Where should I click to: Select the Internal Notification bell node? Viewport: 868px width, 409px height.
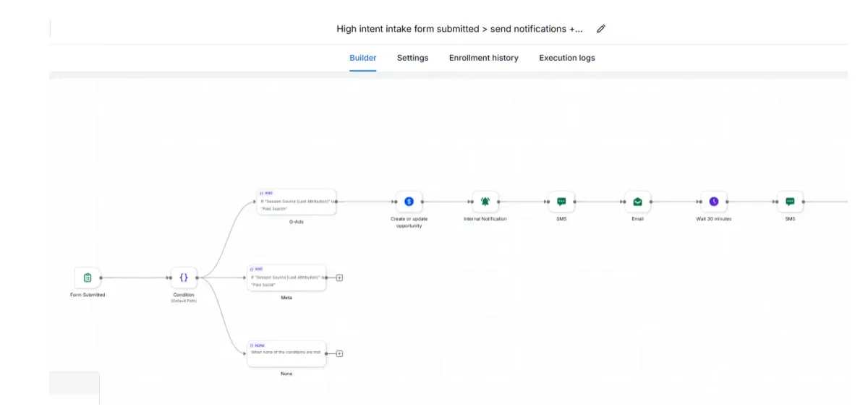[x=485, y=202]
